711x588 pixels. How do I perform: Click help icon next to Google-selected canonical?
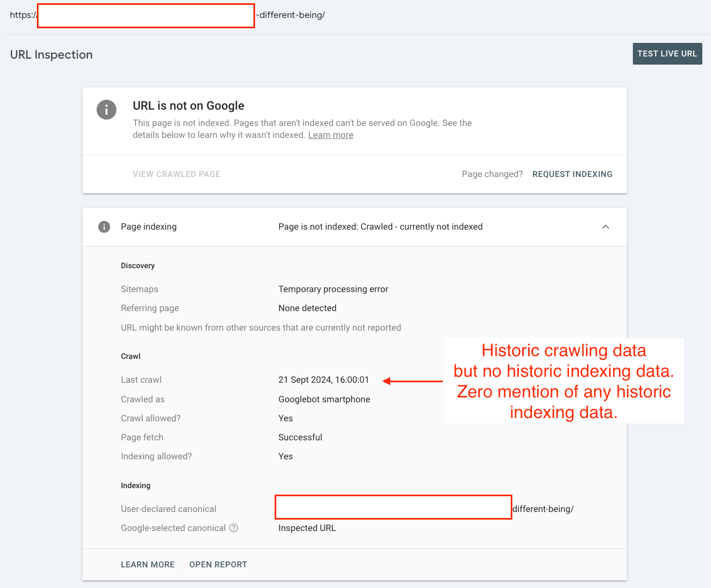[x=234, y=528]
